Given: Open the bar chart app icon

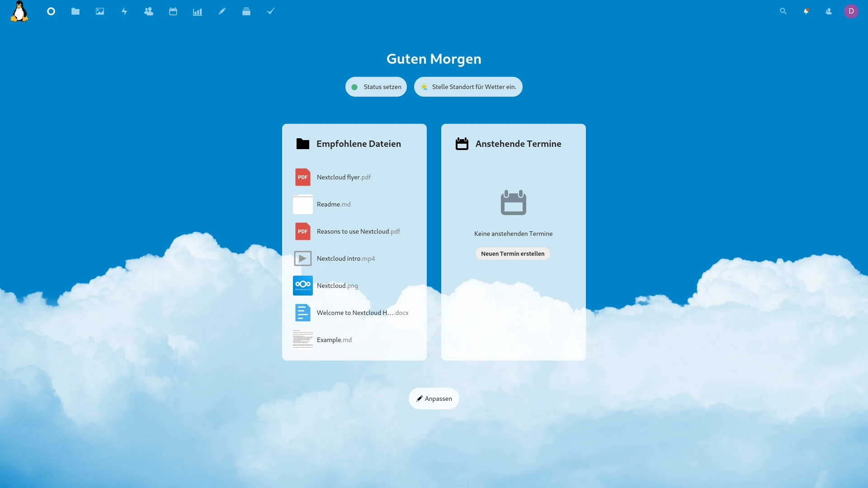Looking at the screenshot, I should (198, 12).
